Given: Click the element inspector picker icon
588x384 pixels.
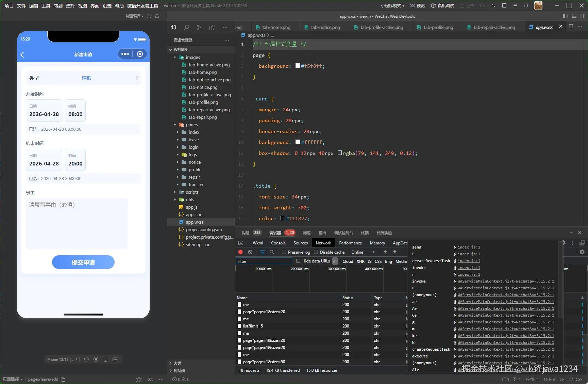Looking at the screenshot, I should coord(241,243).
